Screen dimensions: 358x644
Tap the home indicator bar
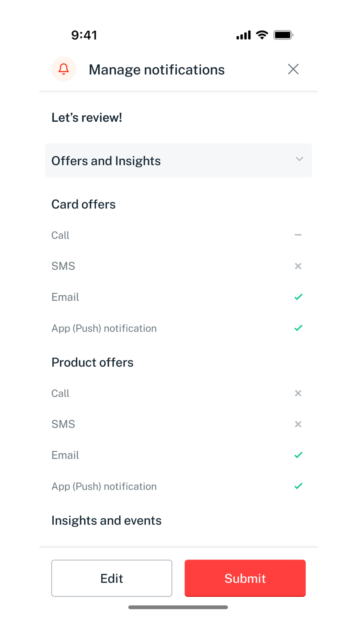(178, 607)
